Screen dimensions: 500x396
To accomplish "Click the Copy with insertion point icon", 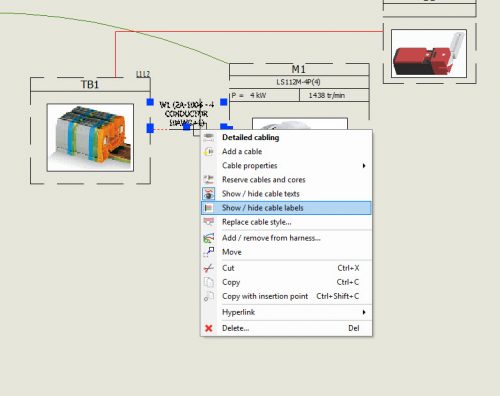I will [209, 296].
